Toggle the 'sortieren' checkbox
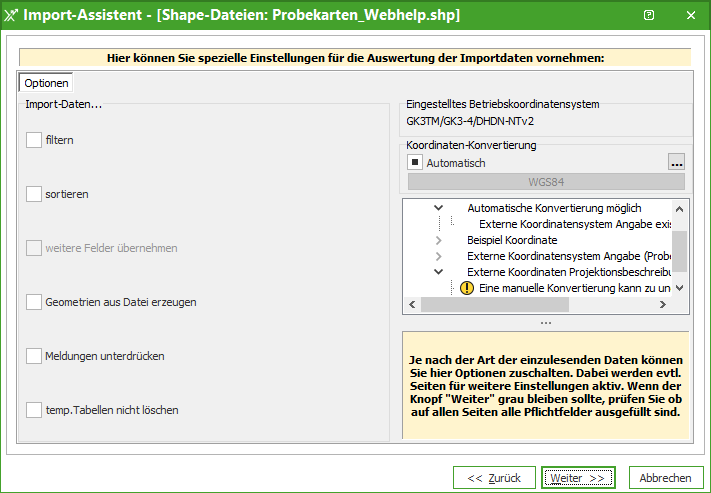 (x=34, y=193)
